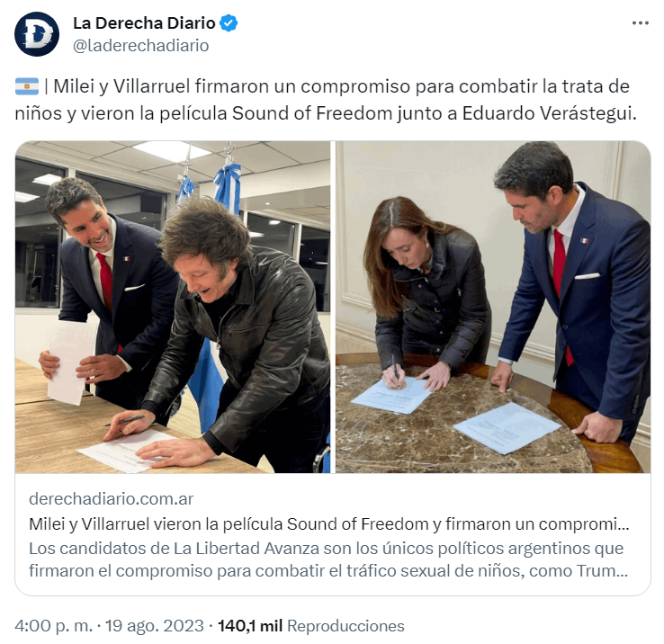
Task: Open the link card headline about Sound of Freedom
Action: [329, 524]
